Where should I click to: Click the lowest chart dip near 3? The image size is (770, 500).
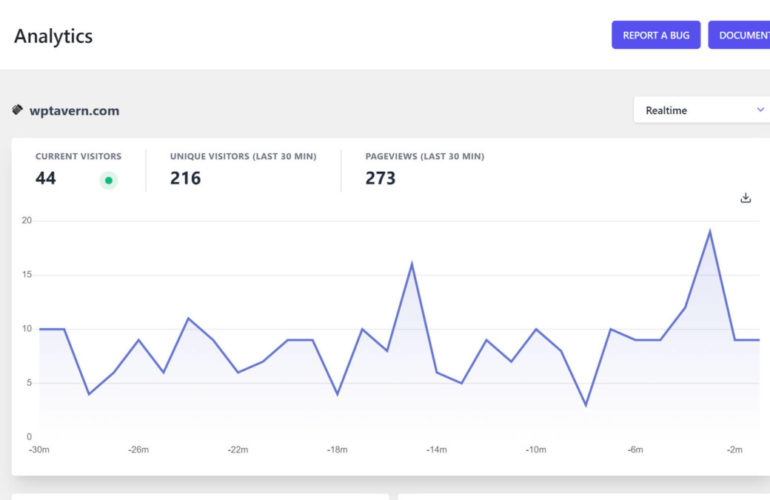pos(586,405)
